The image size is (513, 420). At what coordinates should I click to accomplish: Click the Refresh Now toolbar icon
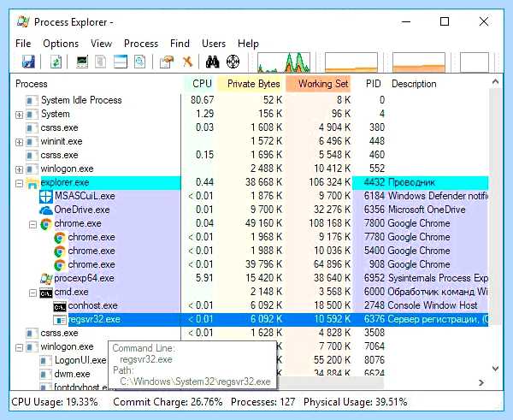click(x=56, y=62)
